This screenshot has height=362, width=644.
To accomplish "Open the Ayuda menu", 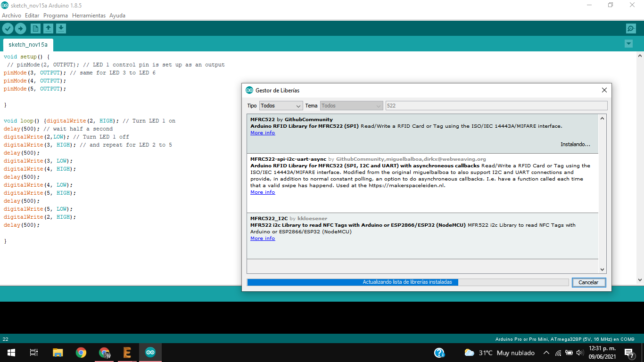I will (117, 16).
